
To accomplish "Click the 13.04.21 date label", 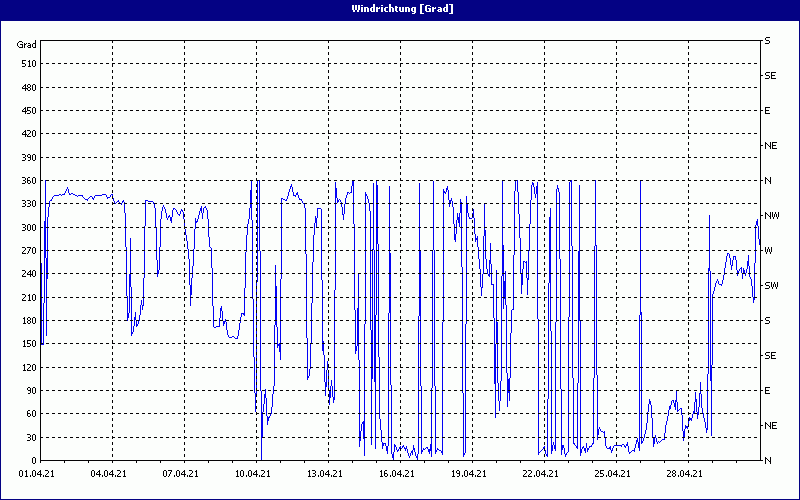I will click(x=324, y=474).
